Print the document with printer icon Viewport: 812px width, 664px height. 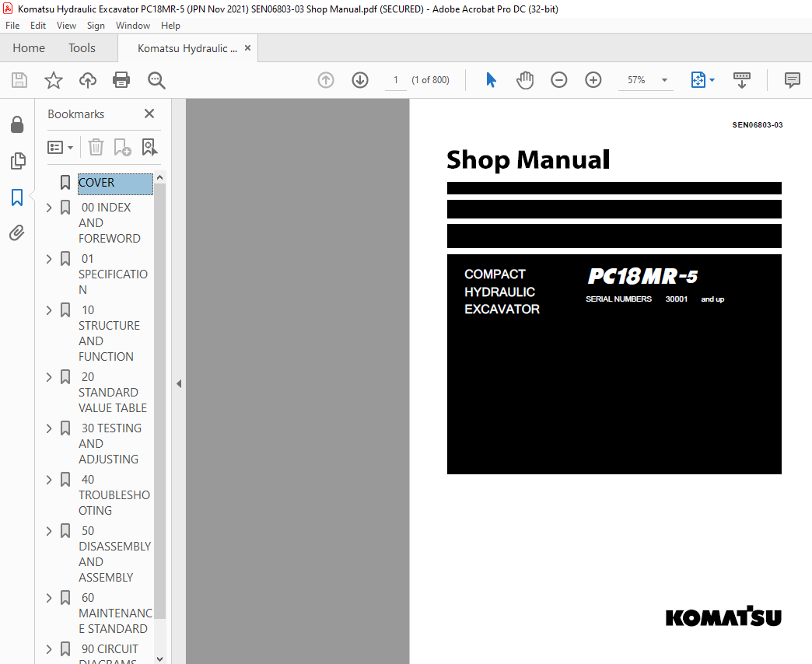[x=121, y=80]
